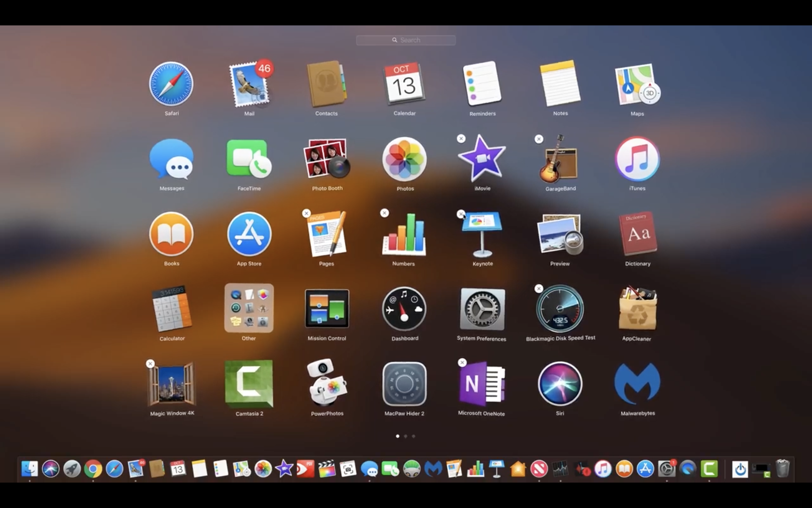This screenshot has height=508, width=812.
Task: Open the red PDF app in the Dock
Action: pyautogui.click(x=305, y=468)
